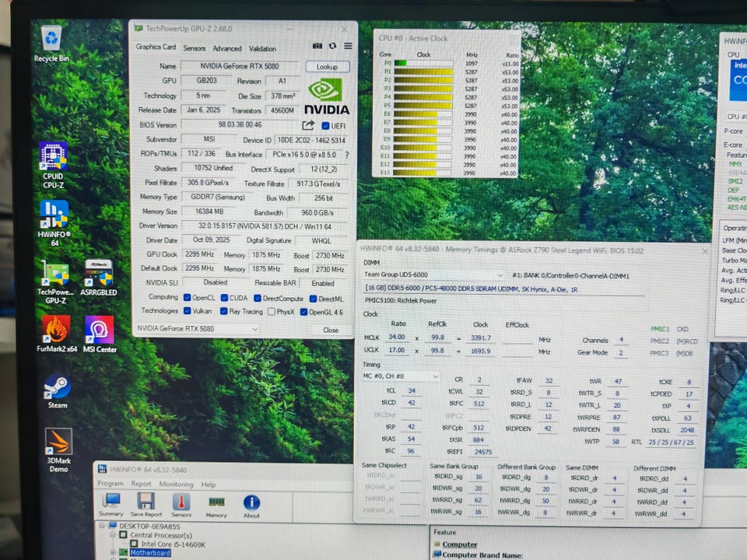The width and height of the screenshot is (747, 560).
Task: Open HWiNFO Sensors toolbar icon
Action: (x=181, y=506)
